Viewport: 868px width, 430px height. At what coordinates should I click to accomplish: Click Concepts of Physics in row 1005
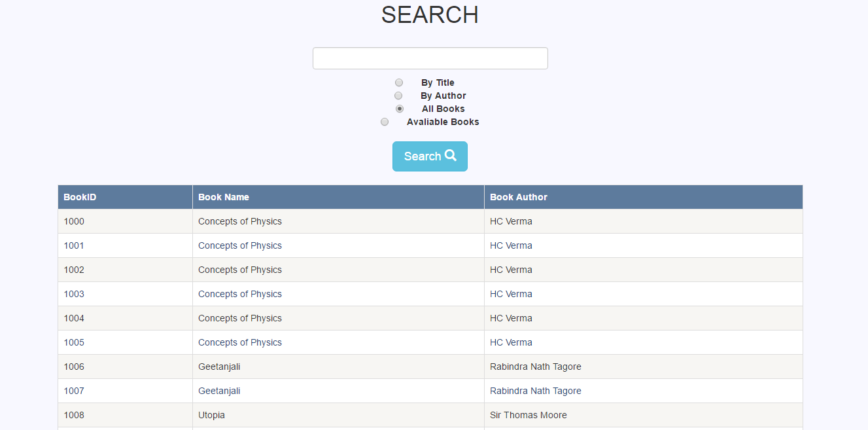point(240,342)
